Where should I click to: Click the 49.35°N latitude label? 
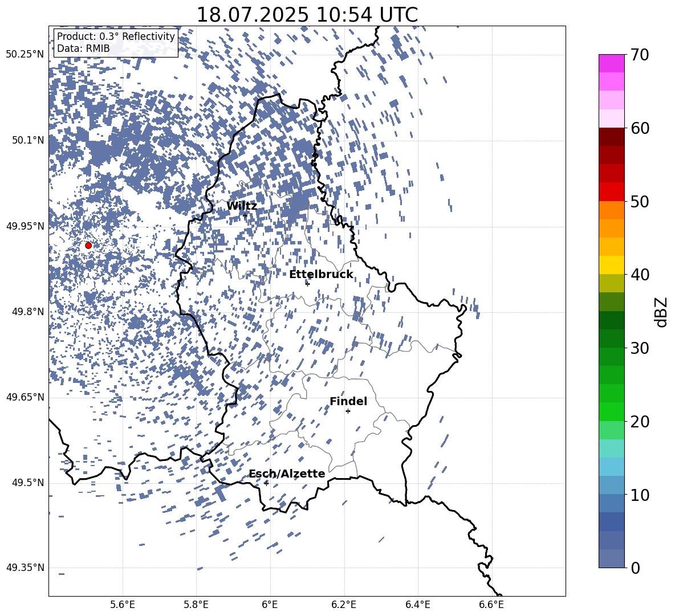tap(25, 568)
